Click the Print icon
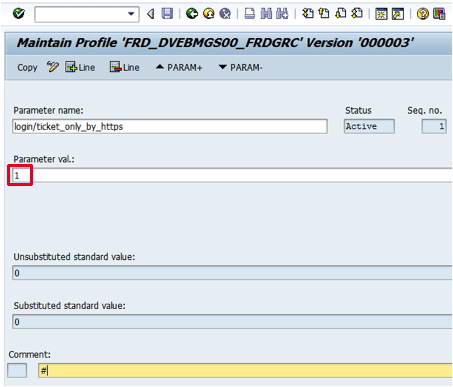The height and width of the screenshot is (387, 453). pos(250,14)
